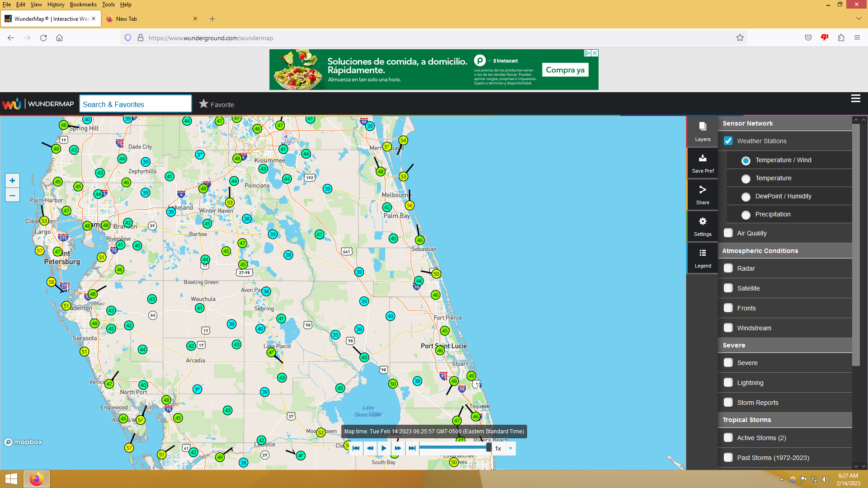Screen dimensions: 868x488
Task: Expand the browser list-all-tabs chevron
Action: pos(859,19)
